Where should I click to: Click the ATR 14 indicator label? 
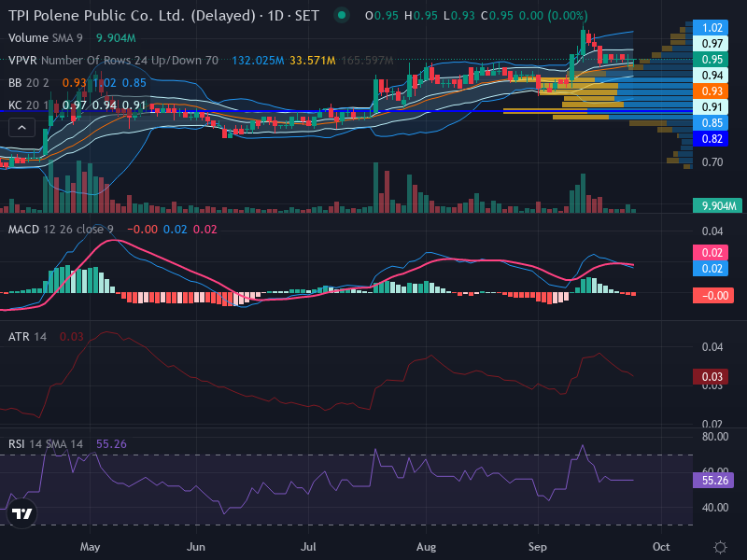click(x=27, y=337)
